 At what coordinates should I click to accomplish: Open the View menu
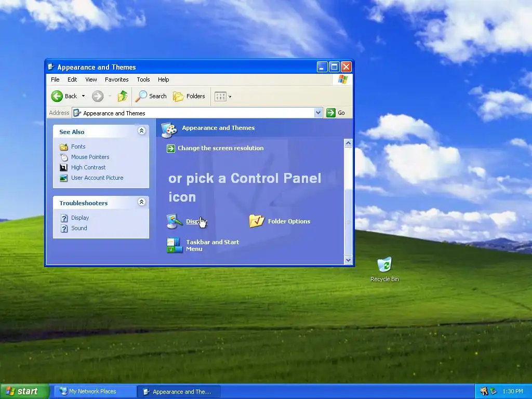[x=91, y=79]
